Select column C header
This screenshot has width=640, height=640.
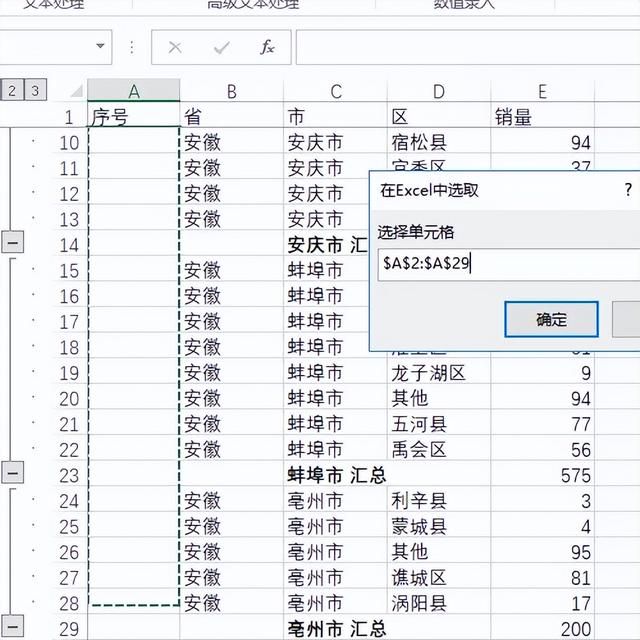tap(336, 91)
